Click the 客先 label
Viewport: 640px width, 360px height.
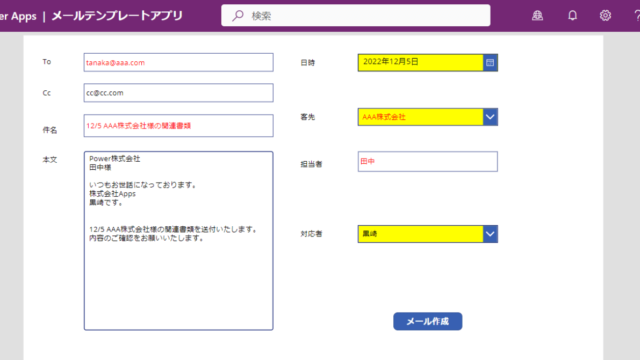coord(307,117)
